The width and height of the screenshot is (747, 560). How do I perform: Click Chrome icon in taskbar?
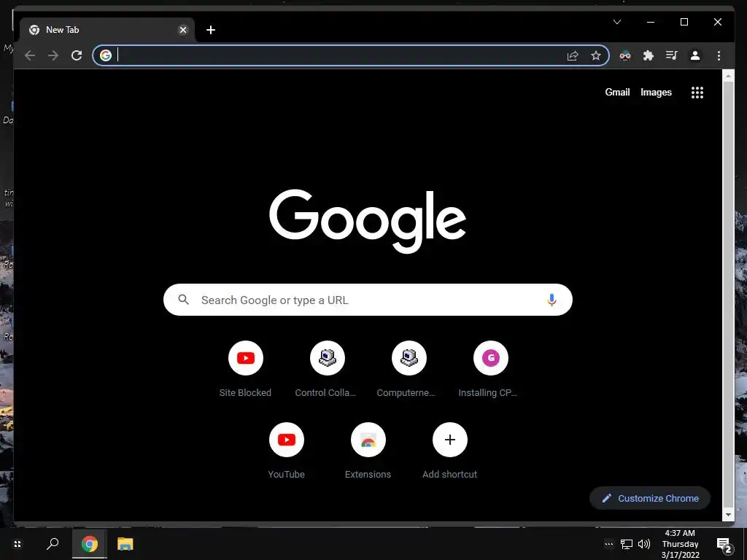90,544
